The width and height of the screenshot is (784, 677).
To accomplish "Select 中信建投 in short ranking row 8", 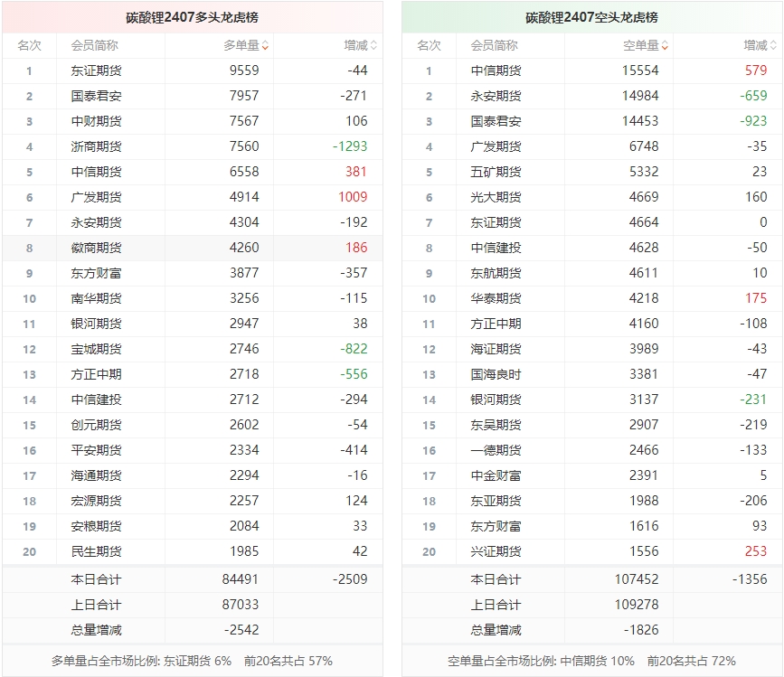I will 496,248.
